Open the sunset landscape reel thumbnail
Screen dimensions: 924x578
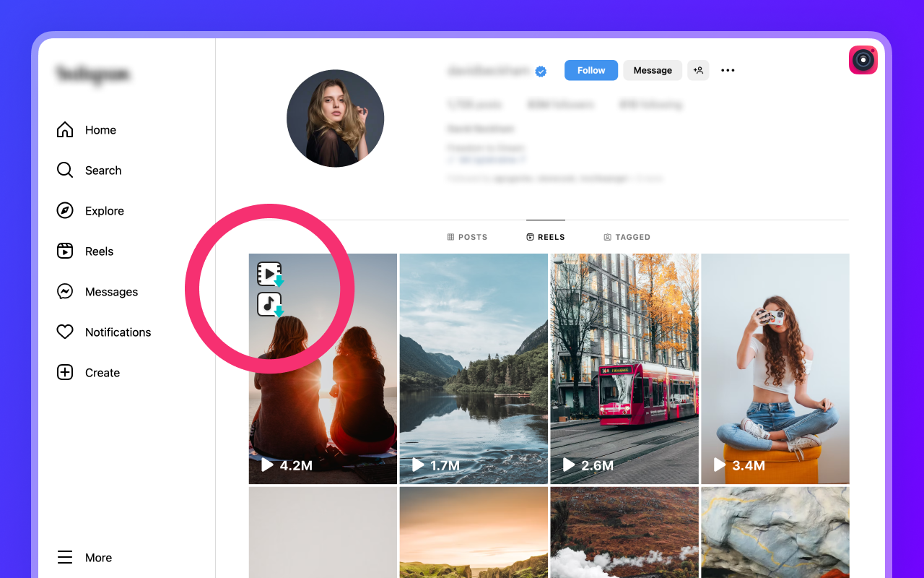(474, 532)
